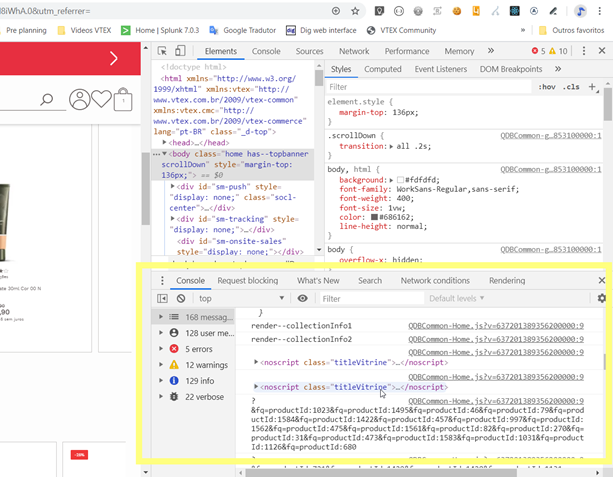Viewport: 613px width, 477px height.
Task: Bookmark this page with the star icon
Action: 356,11
